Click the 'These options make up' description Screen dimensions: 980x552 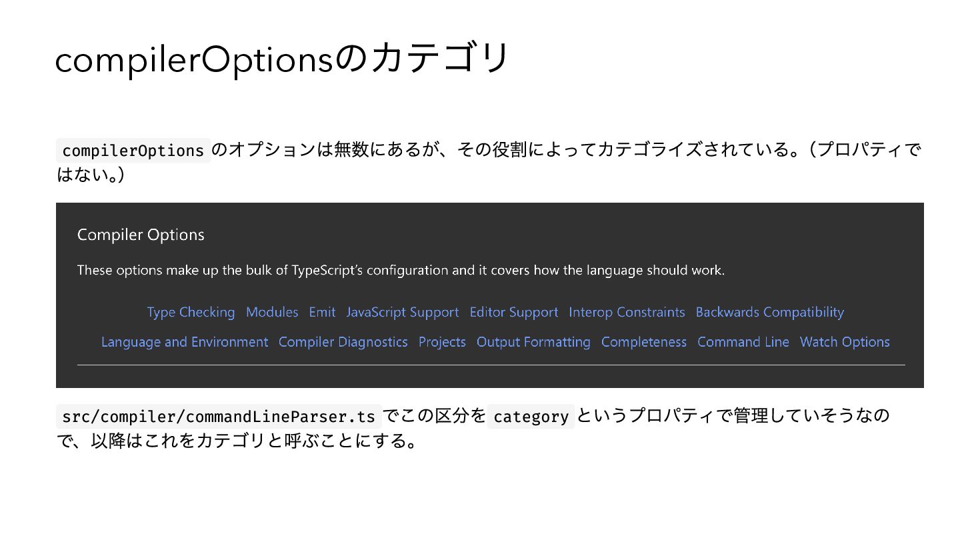(x=401, y=271)
